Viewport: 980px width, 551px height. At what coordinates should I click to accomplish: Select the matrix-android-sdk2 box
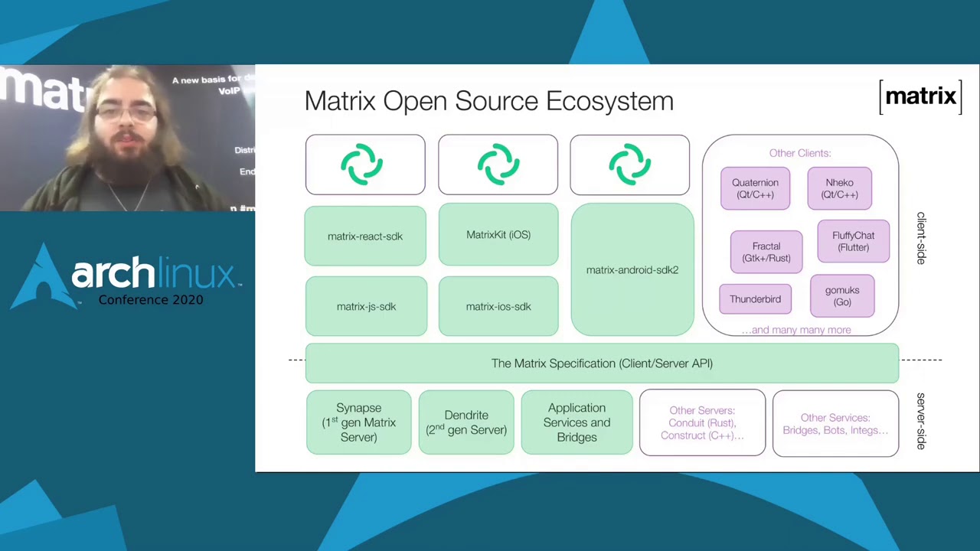point(632,269)
